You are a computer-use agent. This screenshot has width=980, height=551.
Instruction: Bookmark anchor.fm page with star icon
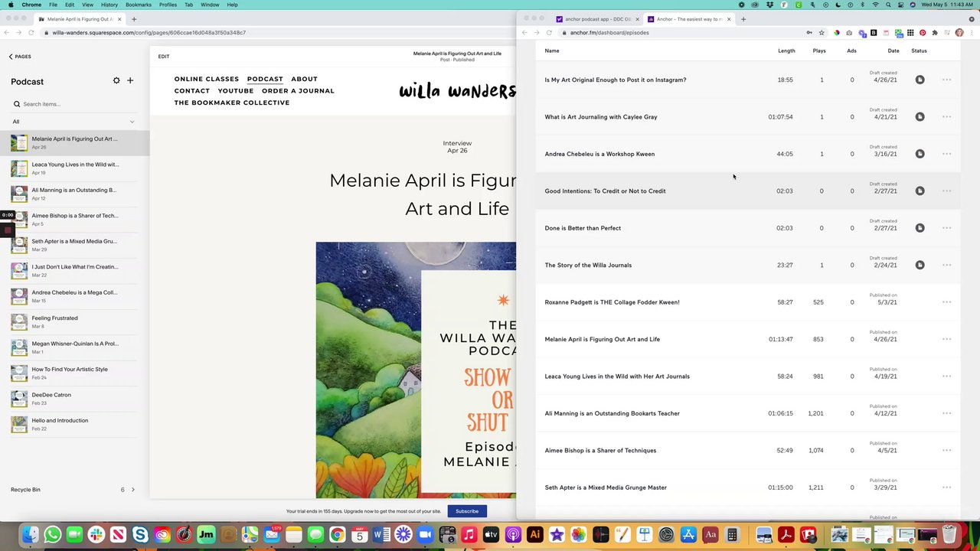pyautogui.click(x=822, y=33)
